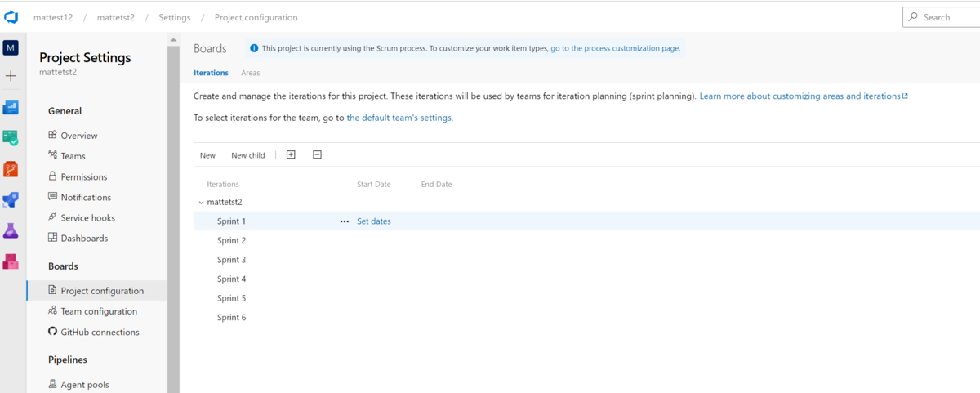
Task: Select the Sprint 3 iteration row
Action: click(586, 260)
